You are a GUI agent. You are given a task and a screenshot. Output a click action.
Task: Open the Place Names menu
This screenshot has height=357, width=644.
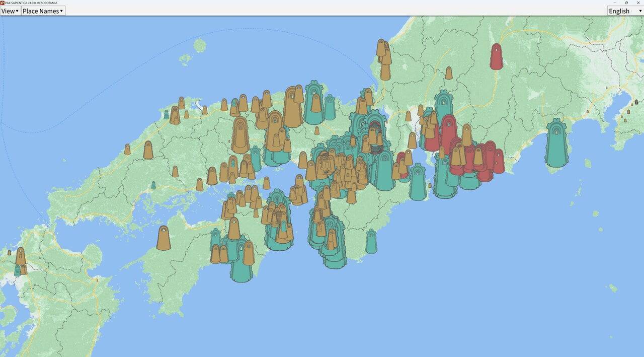(x=39, y=11)
